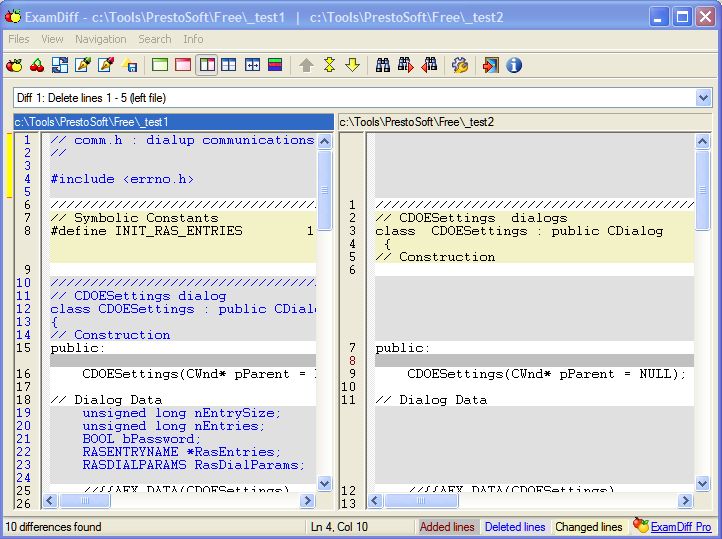The image size is (722, 539).
Task: Click 'BOOL bPassword;' line in left pane
Action: tap(141, 439)
